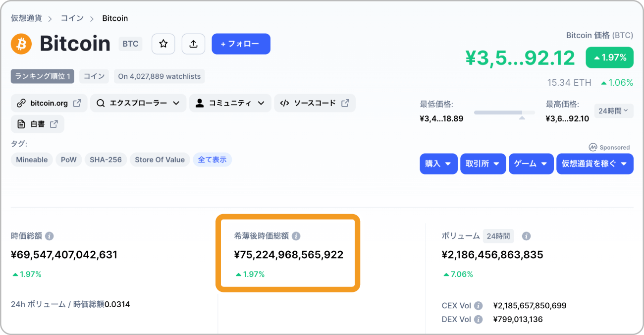
Task: Select the Store Of Value tag
Action: point(160,160)
